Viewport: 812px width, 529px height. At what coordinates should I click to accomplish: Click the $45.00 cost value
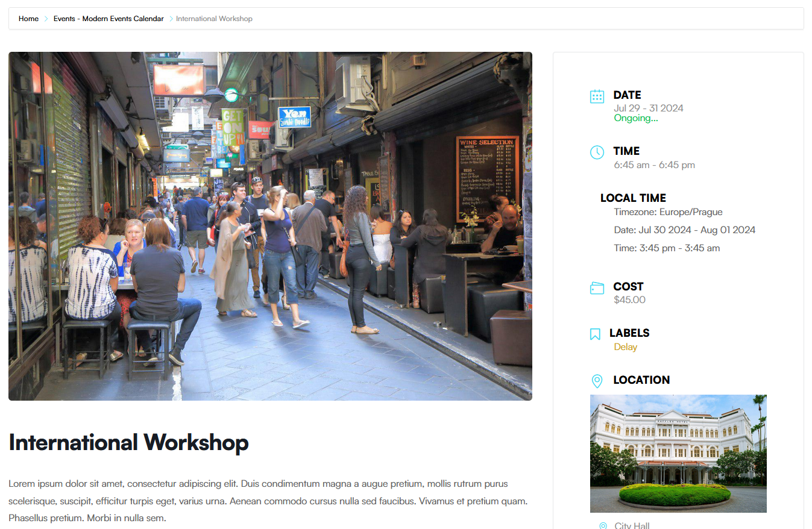coord(629,299)
